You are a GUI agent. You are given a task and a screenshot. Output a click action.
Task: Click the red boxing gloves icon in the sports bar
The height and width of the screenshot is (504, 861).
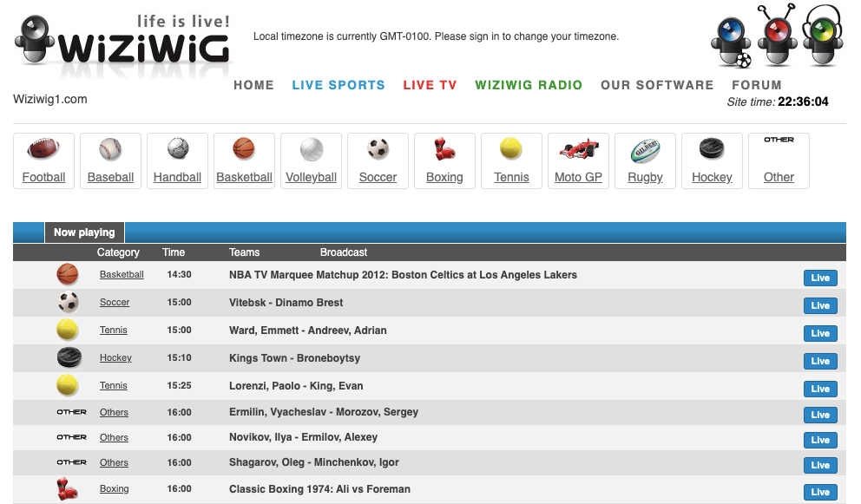444,149
